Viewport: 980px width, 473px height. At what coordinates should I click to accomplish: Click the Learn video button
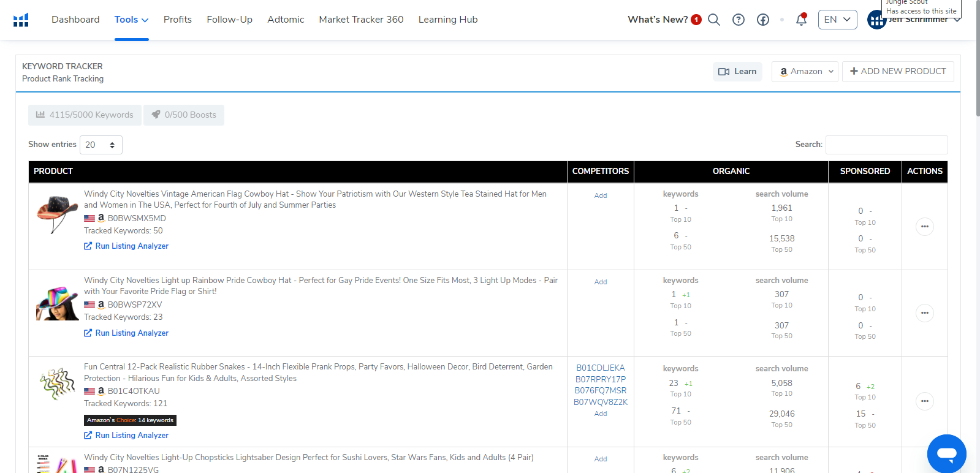point(737,72)
